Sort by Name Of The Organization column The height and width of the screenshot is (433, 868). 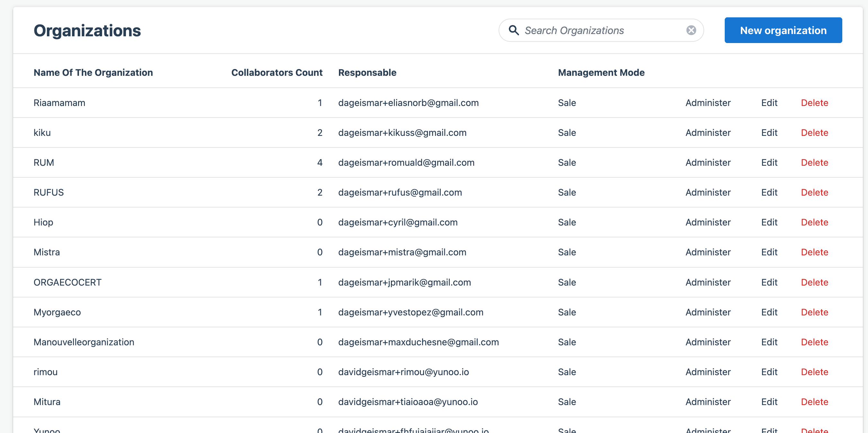click(x=93, y=73)
